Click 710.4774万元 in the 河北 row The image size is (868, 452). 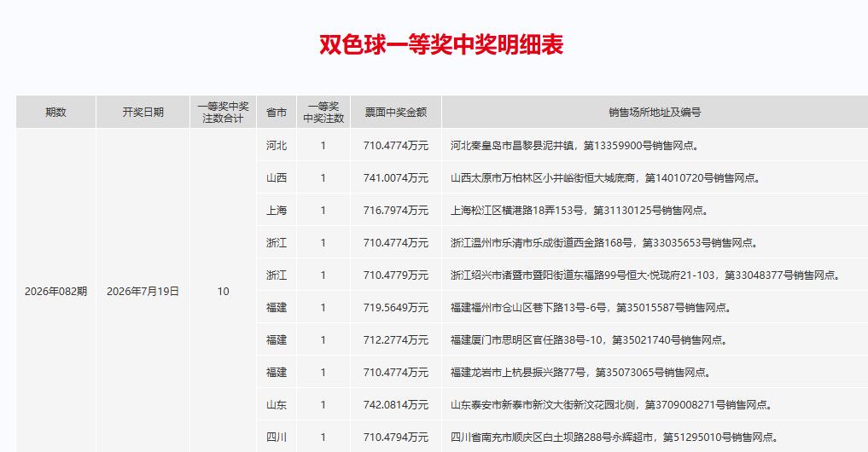click(x=396, y=146)
